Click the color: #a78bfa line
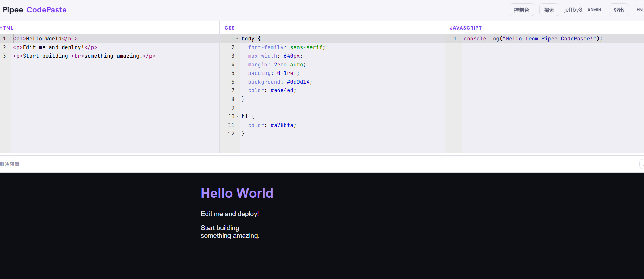The image size is (644, 279). (x=272, y=125)
